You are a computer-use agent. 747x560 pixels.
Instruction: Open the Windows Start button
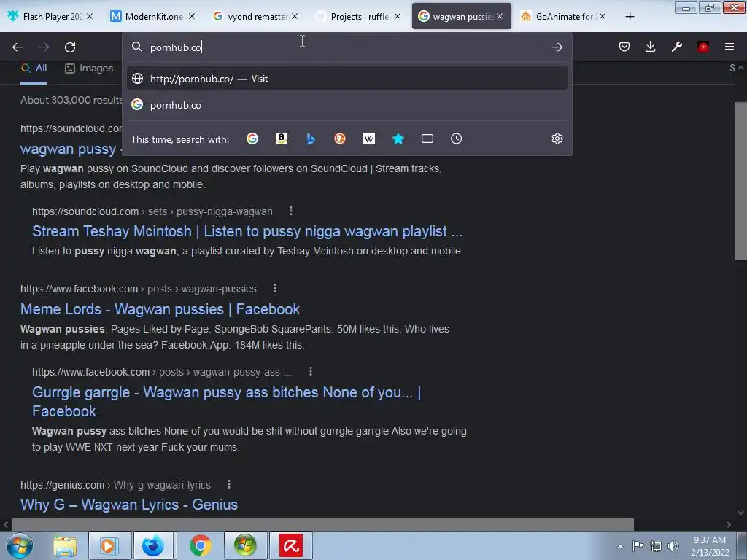pyautogui.click(x=19, y=545)
